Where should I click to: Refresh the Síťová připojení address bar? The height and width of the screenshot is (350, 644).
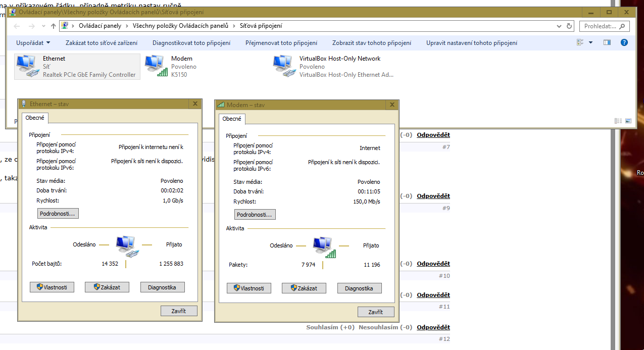pyautogui.click(x=570, y=26)
